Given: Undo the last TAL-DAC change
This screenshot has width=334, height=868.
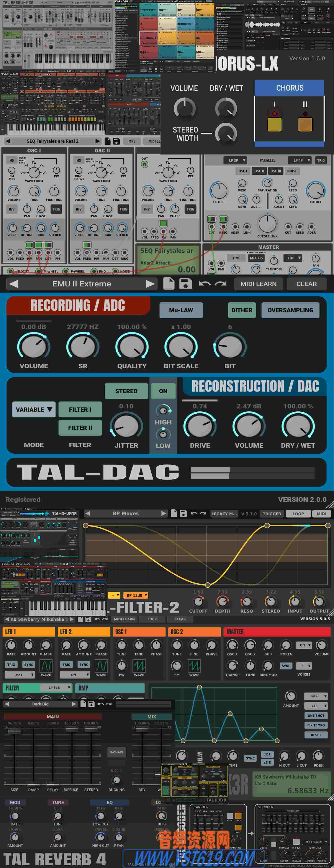Looking at the screenshot, I should pyautogui.click(x=204, y=284).
